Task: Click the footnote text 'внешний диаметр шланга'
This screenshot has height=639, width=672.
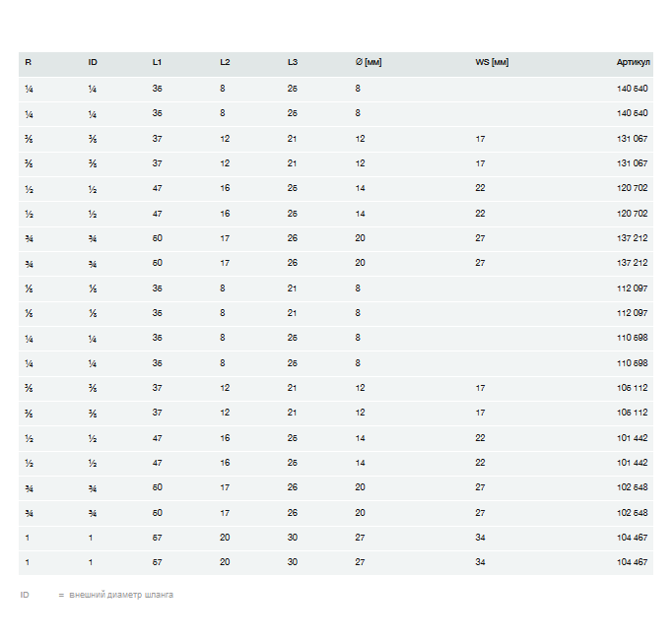Action: pyautogui.click(x=121, y=595)
